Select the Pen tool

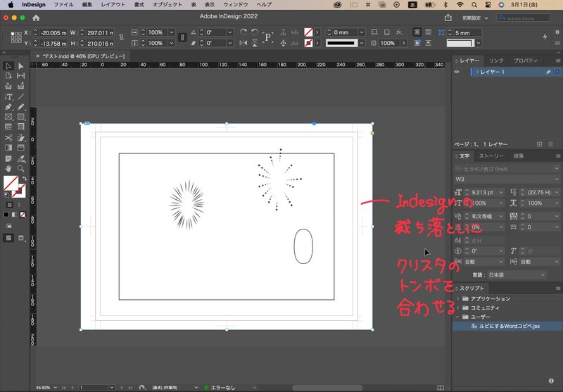click(x=8, y=107)
